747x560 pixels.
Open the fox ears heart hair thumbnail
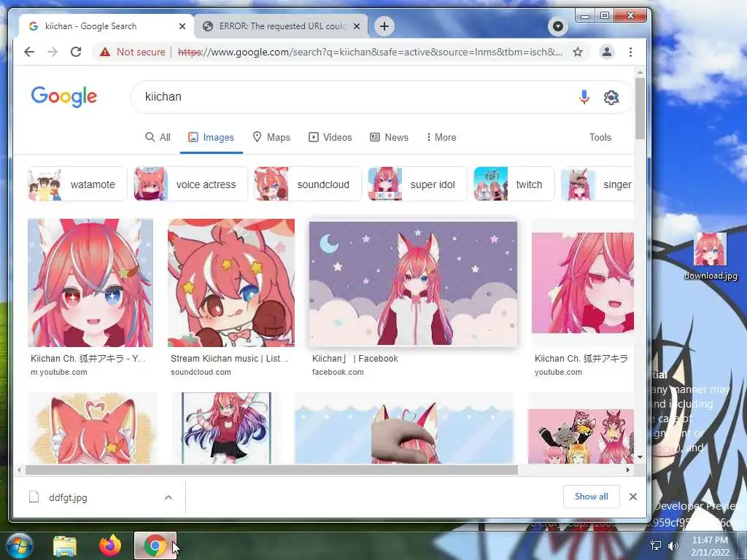point(93,427)
